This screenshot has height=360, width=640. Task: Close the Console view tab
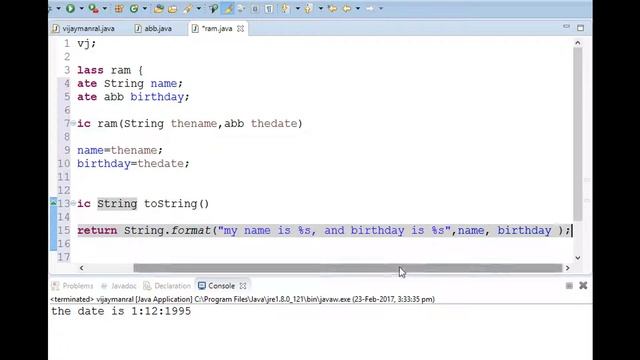(x=243, y=286)
